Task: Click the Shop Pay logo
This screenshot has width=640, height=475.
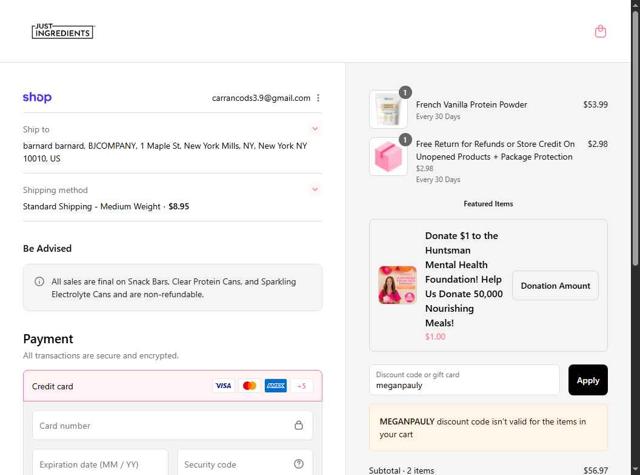Action: 37,98
